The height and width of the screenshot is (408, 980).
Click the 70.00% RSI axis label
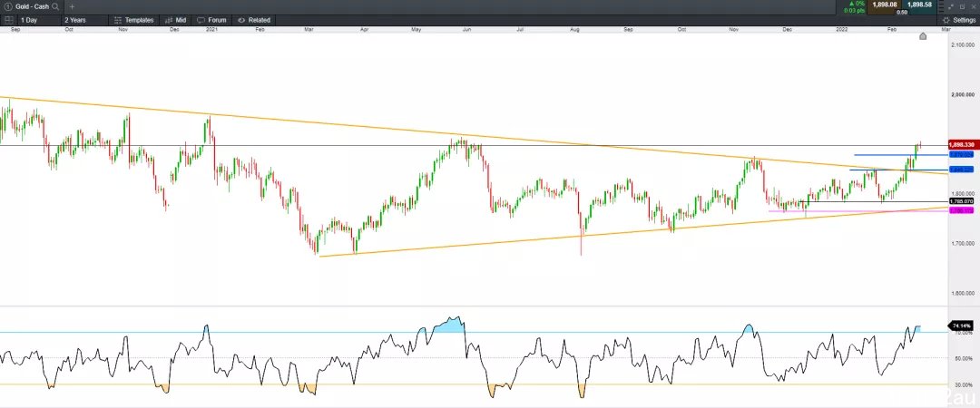point(963,333)
